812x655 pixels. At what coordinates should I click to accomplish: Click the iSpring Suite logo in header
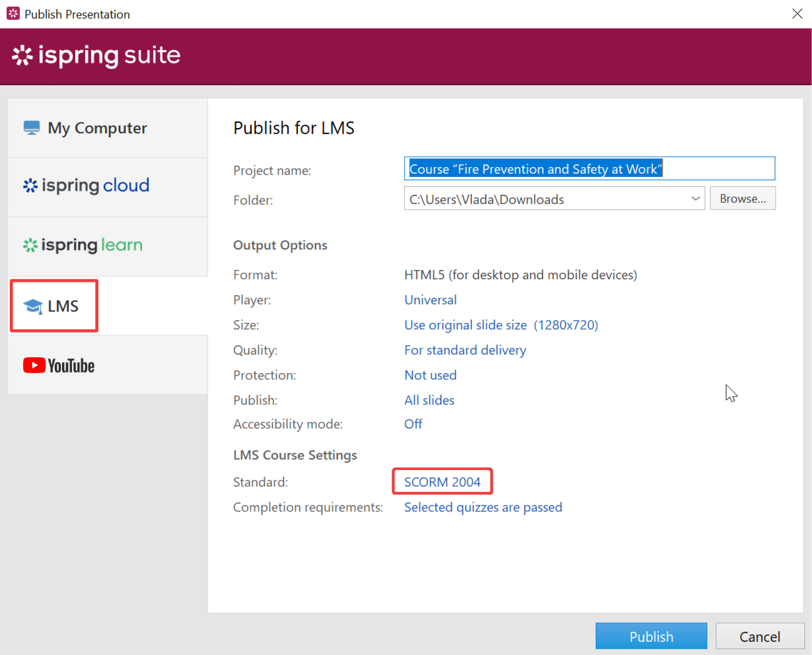[x=96, y=55]
